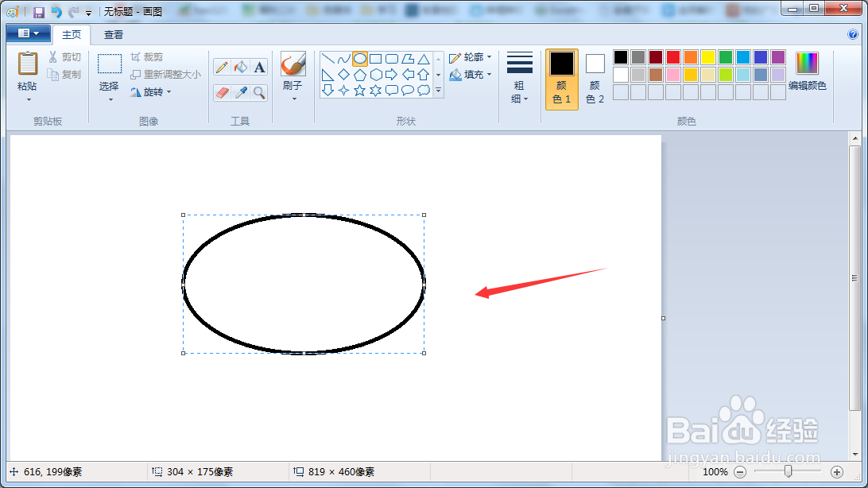This screenshot has width=868, height=488.
Task: Click the Redo arrow in title bar
Action: (73, 12)
